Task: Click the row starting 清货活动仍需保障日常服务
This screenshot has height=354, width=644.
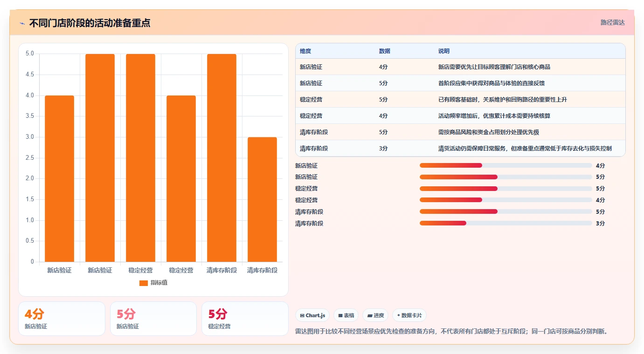Action: click(x=460, y=148)
